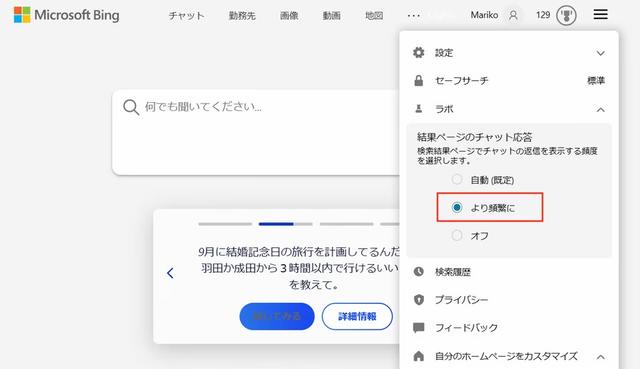Image resolution: width=640 pixels, height=369 pixels.
Task: Open the 画像 tab
Action: (289, 16)
